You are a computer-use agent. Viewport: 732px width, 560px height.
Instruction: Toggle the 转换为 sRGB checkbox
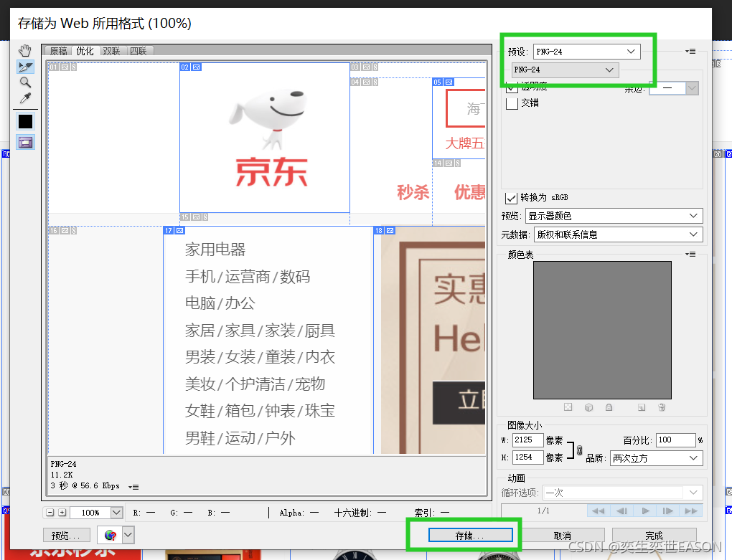pyautogui.click(x=511, y=198)
